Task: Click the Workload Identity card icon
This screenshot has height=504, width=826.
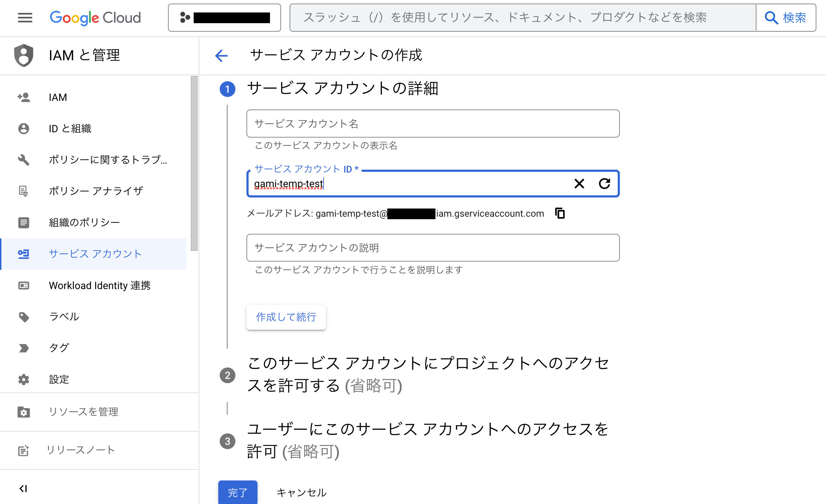Action: 24,285
